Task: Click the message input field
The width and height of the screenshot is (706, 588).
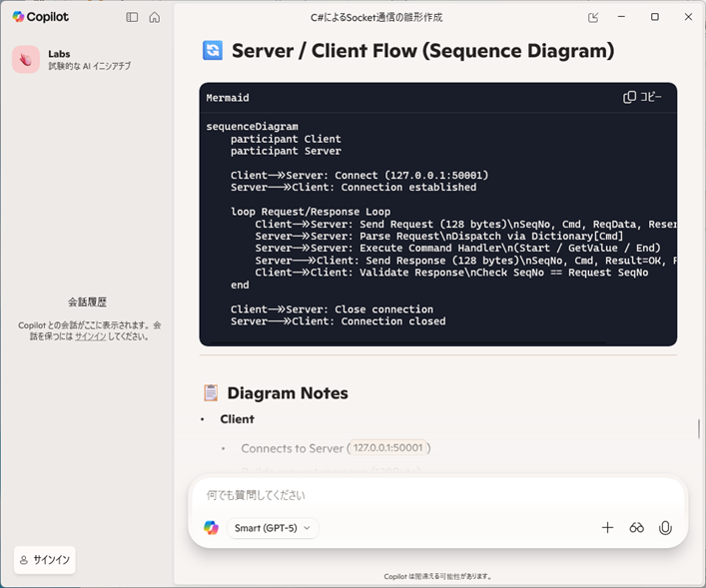Action: pyautogui.click(x=437, y=495)
